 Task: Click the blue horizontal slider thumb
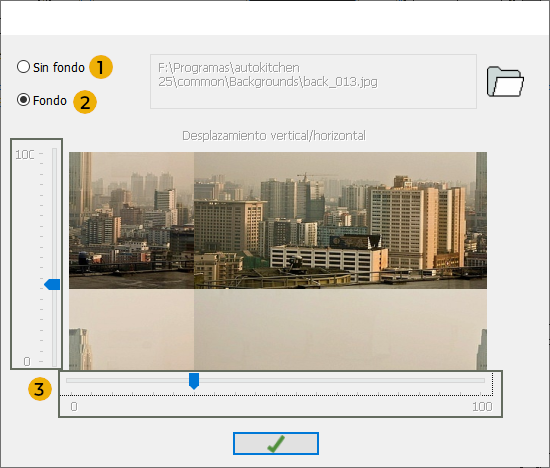pos(194,381)
